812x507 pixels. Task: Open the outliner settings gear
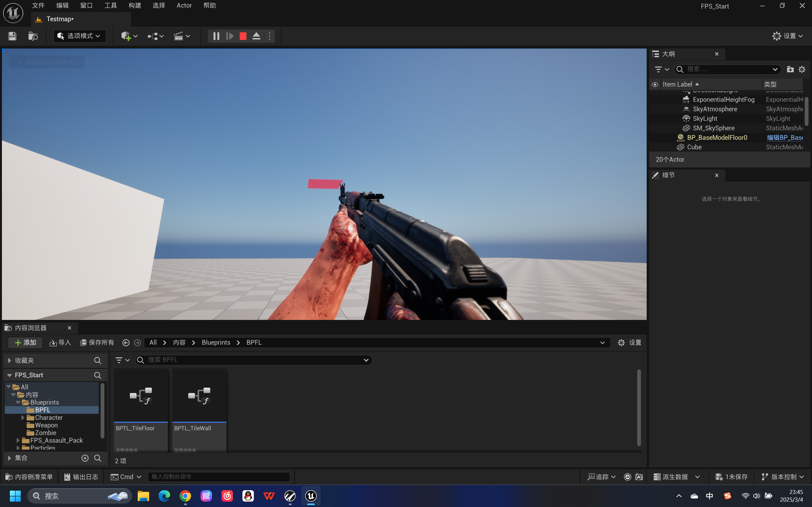point(802,69)
